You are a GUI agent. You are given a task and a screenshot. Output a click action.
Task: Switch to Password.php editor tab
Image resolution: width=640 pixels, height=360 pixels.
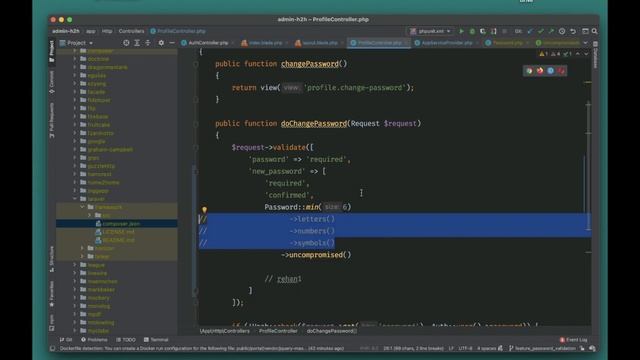[x=507, y=42]
